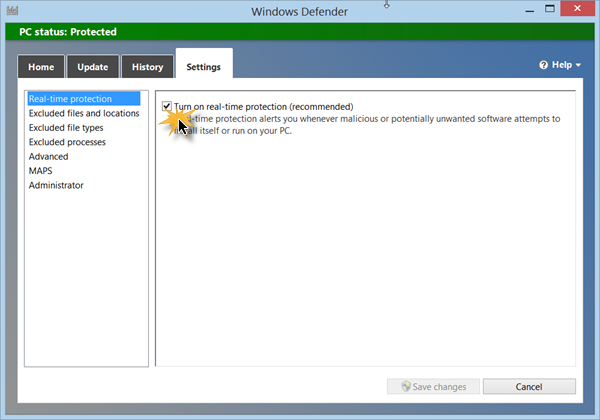Select the Settings tab
The height and width of the screenshot is (420, 600).
pyautogui.click(x=203, y=67)
